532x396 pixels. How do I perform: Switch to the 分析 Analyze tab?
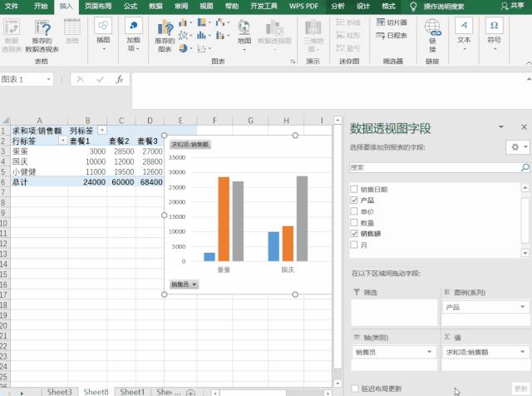coord(337,6)
